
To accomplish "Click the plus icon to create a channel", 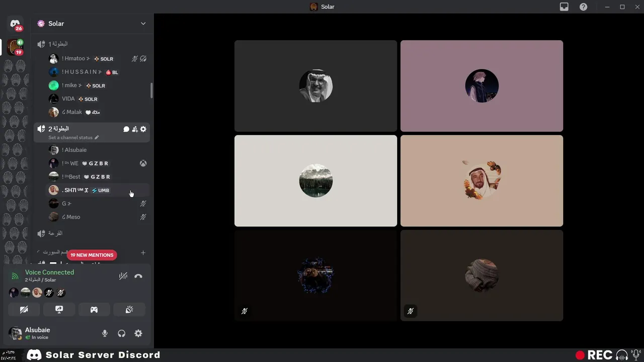I will tap(143, 252).
